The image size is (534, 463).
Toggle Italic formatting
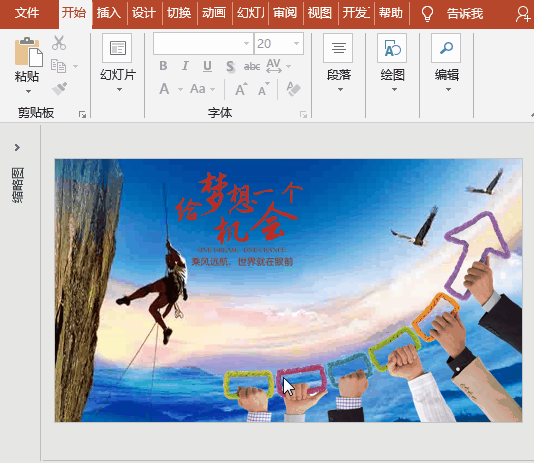point(185,66)
